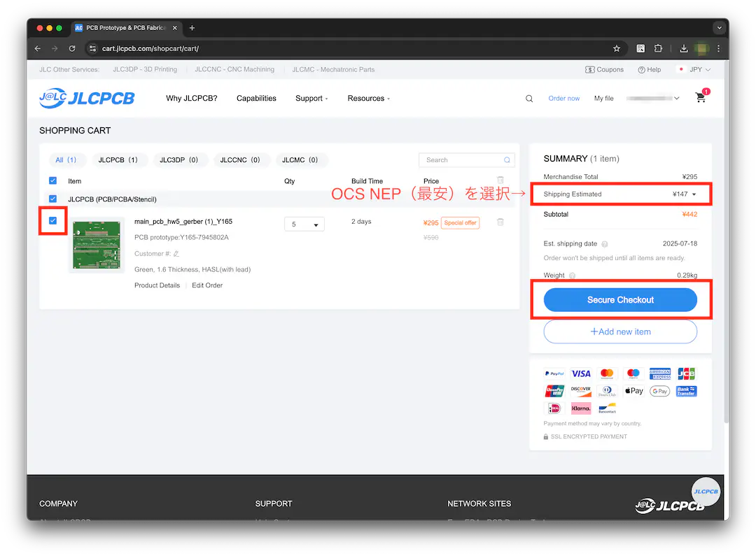Click help icon next to Weight

(x=572, y=276)
